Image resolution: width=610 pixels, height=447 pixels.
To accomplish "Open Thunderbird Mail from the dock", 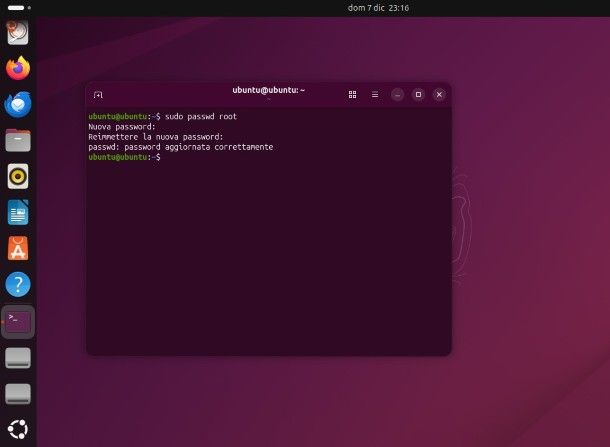I will coord(18,104).
